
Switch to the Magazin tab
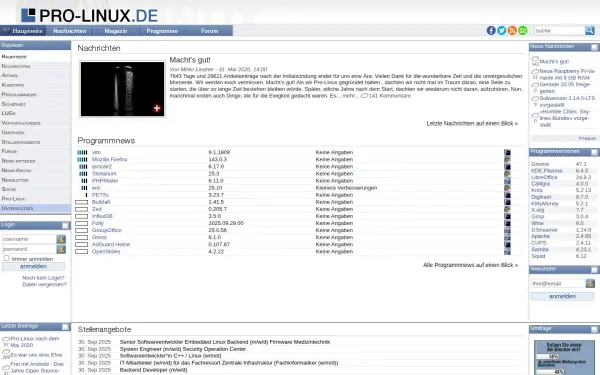[116, 31]
